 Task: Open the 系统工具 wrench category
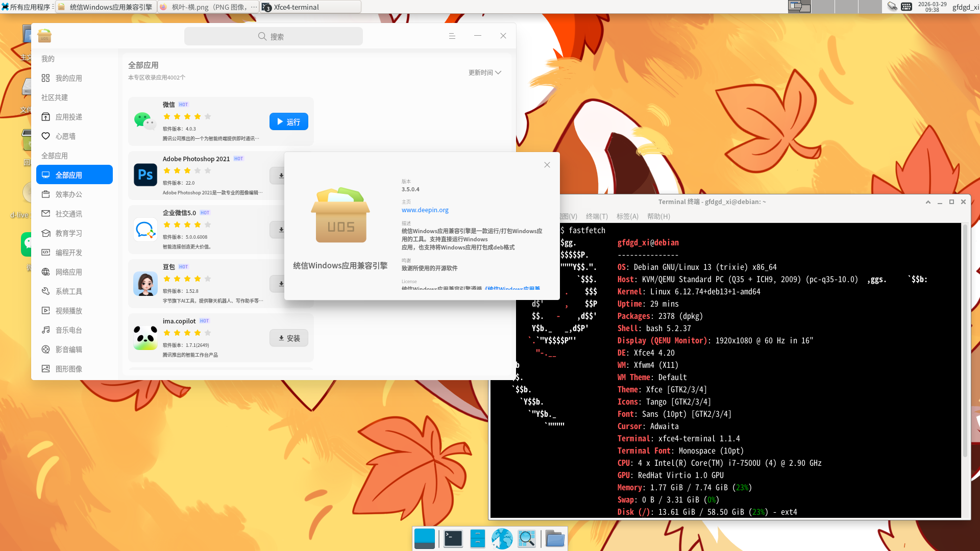68,291
